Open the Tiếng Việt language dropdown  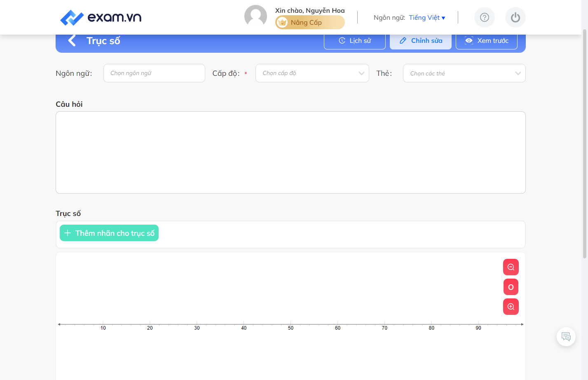(427, 18)
